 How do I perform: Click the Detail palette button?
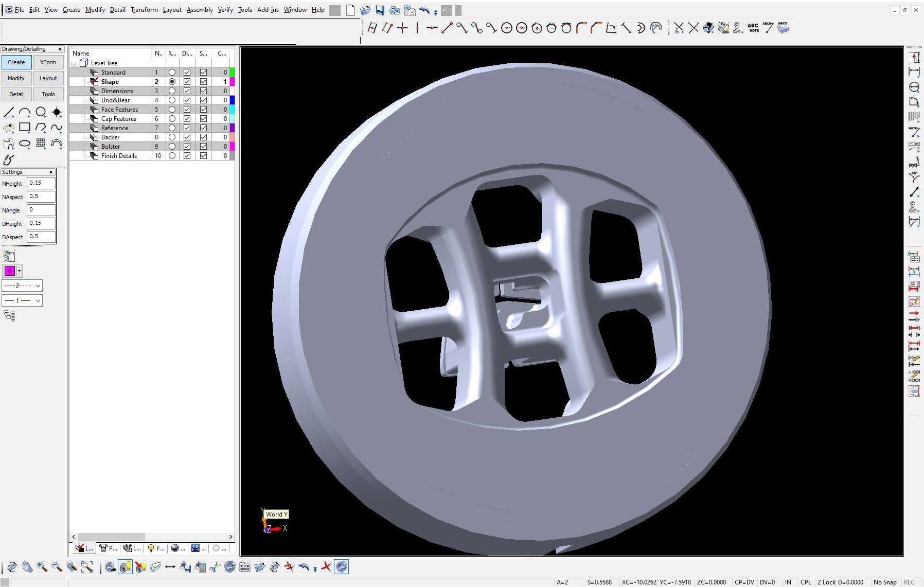16,94
